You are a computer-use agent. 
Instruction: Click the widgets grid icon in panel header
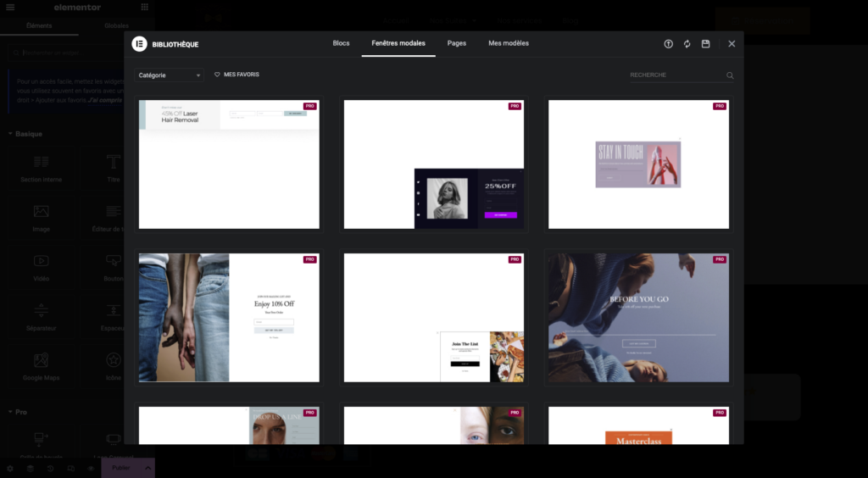pos(145,8)
